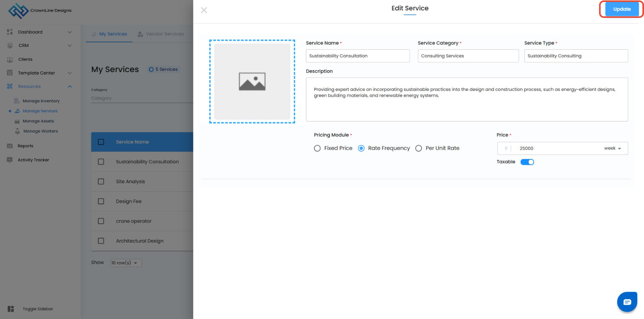The height and width of the screenshot is (319, 644).
Task: Check the Architectural Design row checkbox
Action: [x=101, y=241]
